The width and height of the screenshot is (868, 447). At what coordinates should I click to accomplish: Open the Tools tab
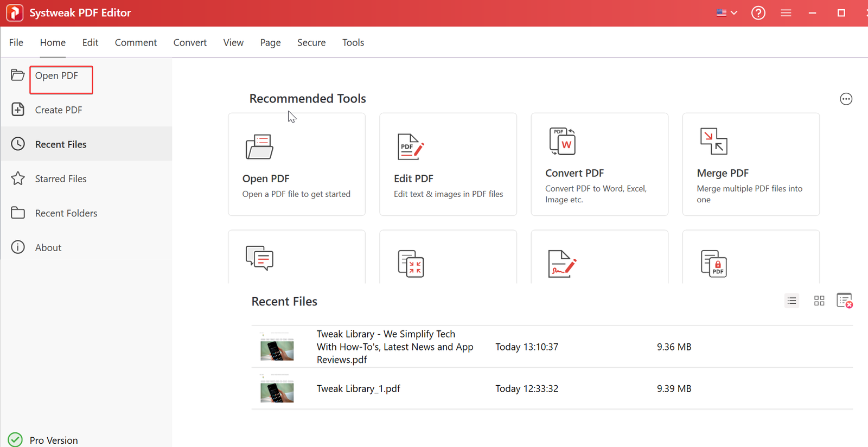353,42
